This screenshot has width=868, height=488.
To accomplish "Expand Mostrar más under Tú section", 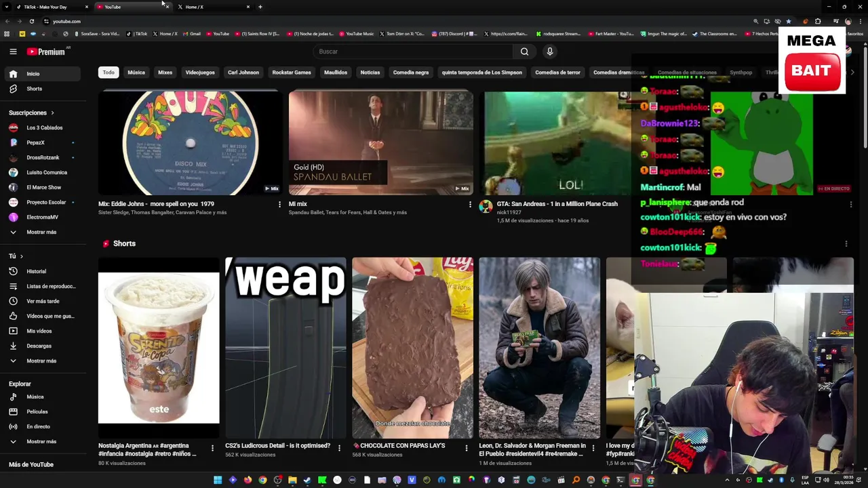I will tap(44, 361).
